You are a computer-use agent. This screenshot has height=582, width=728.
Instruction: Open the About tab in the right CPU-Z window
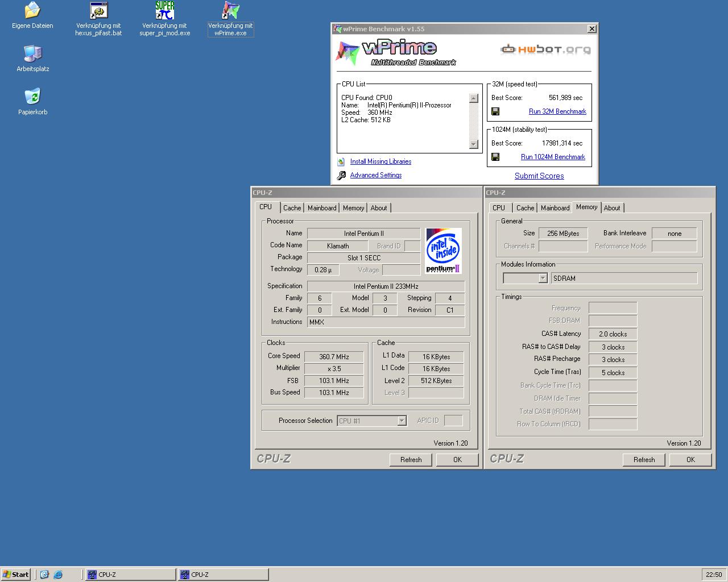[x=612, y=208]
